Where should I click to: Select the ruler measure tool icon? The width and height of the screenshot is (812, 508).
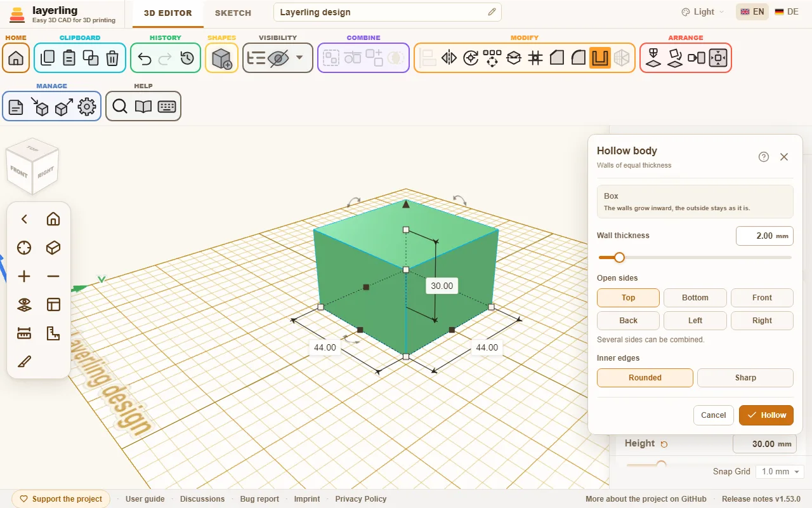click(24, 333)
